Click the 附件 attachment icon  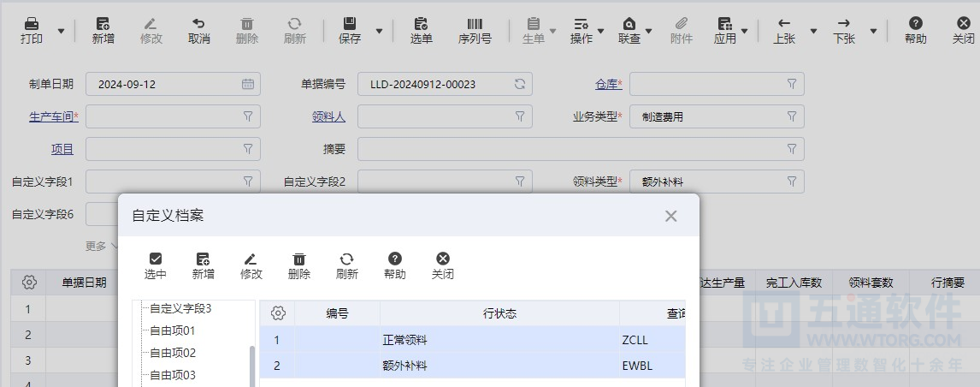click(x=682, y=24)
